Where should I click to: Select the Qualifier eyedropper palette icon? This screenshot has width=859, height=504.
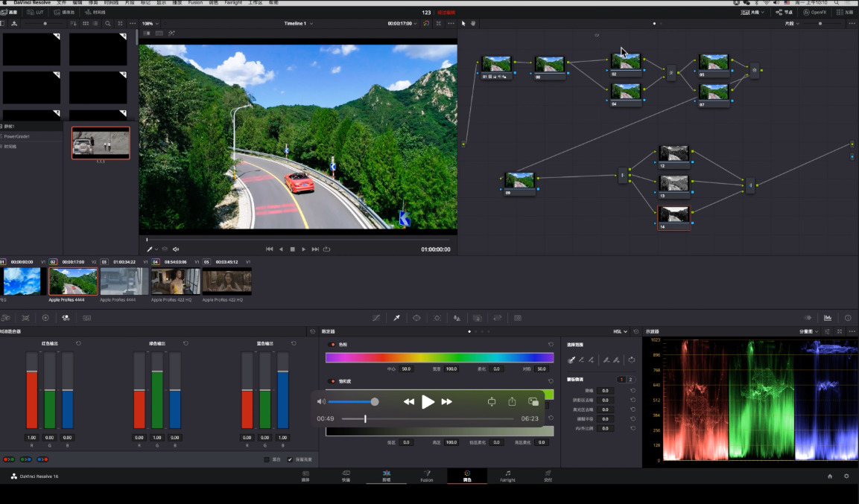pos(396,318)
